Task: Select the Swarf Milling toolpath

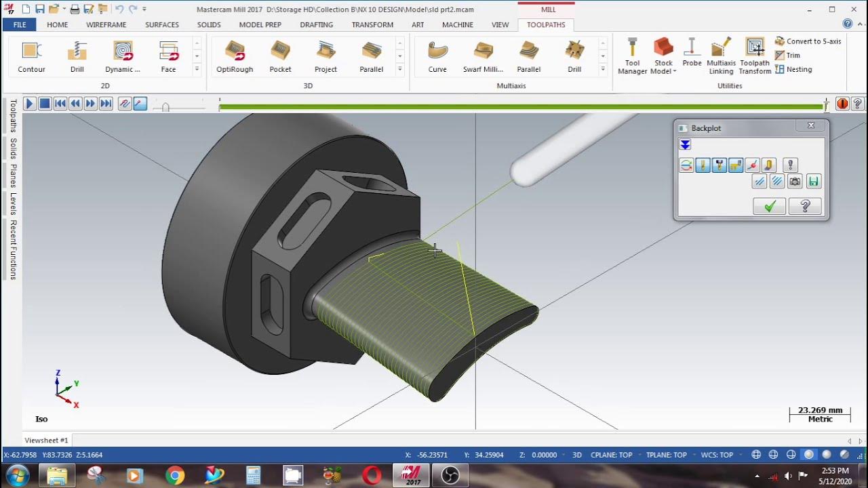Action: (x=483, y=57)
